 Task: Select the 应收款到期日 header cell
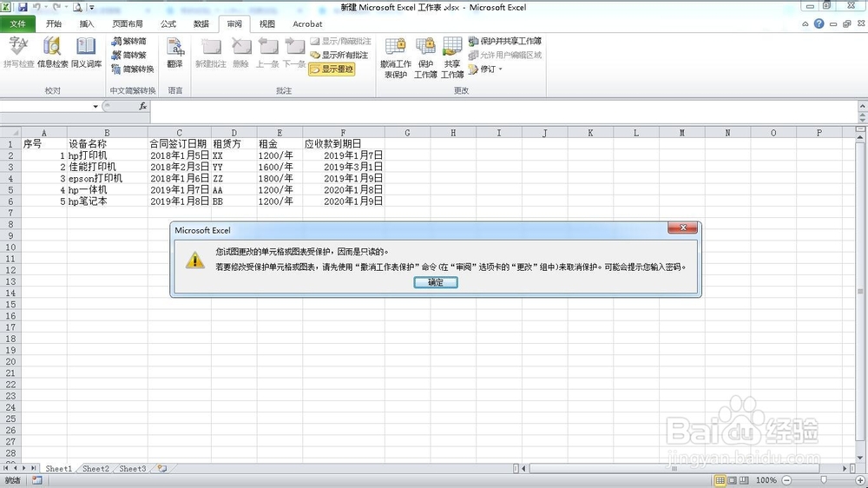coord(343,144)
